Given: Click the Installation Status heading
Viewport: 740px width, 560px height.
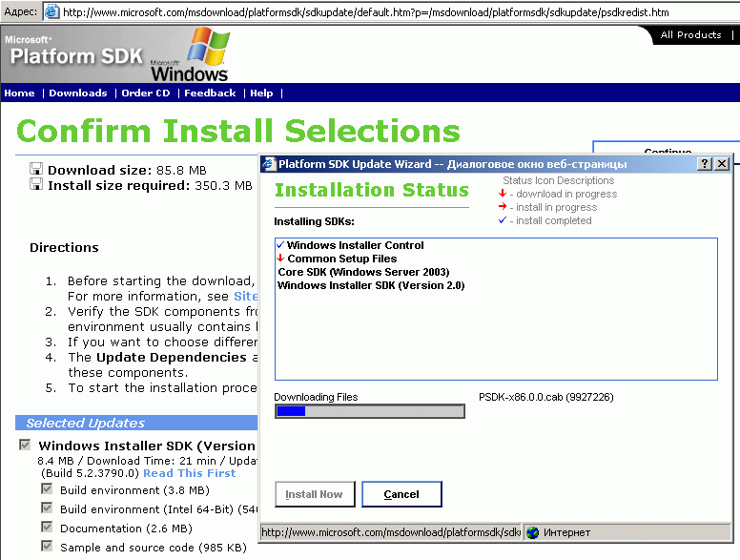Looking at the screenshot, I should click(371, 190).
